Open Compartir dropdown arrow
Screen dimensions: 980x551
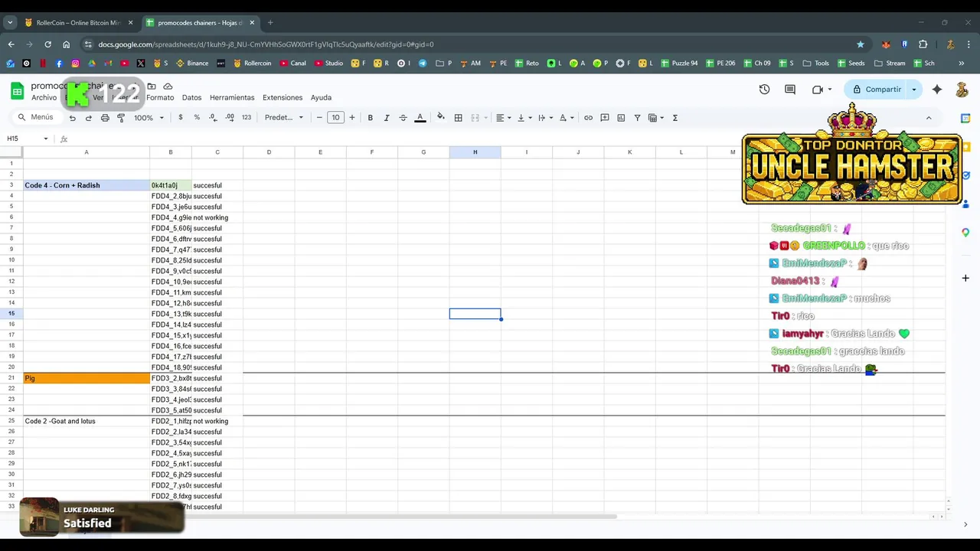point(913,90)
